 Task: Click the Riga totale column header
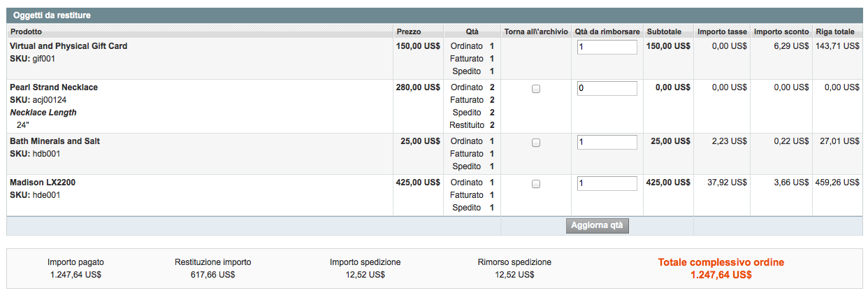click(834, 31)
